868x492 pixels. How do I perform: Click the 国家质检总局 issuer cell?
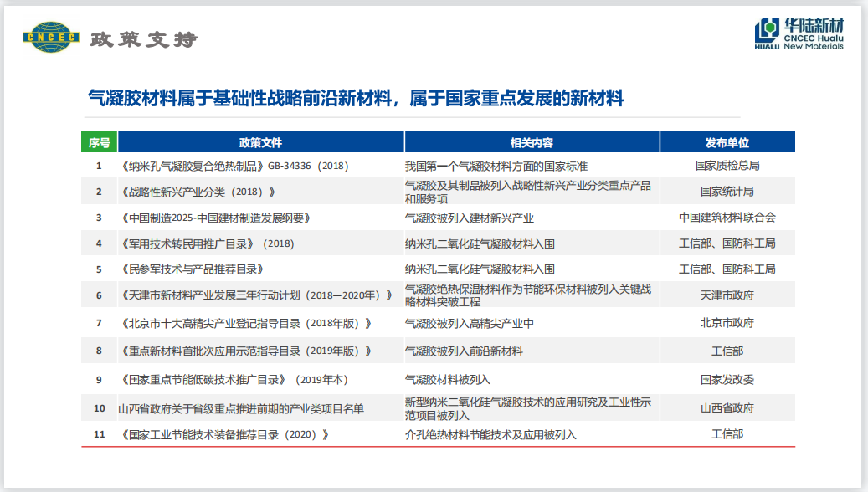pyautogui.click(x=727, y=166)
